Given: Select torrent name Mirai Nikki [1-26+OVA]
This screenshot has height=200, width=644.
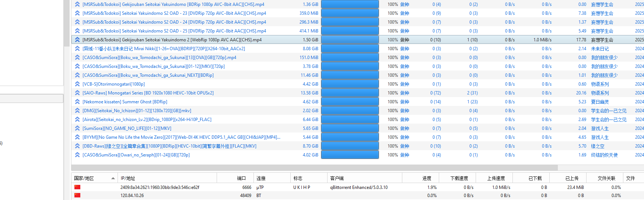Looking at the screenshot, I should [164, 49].
